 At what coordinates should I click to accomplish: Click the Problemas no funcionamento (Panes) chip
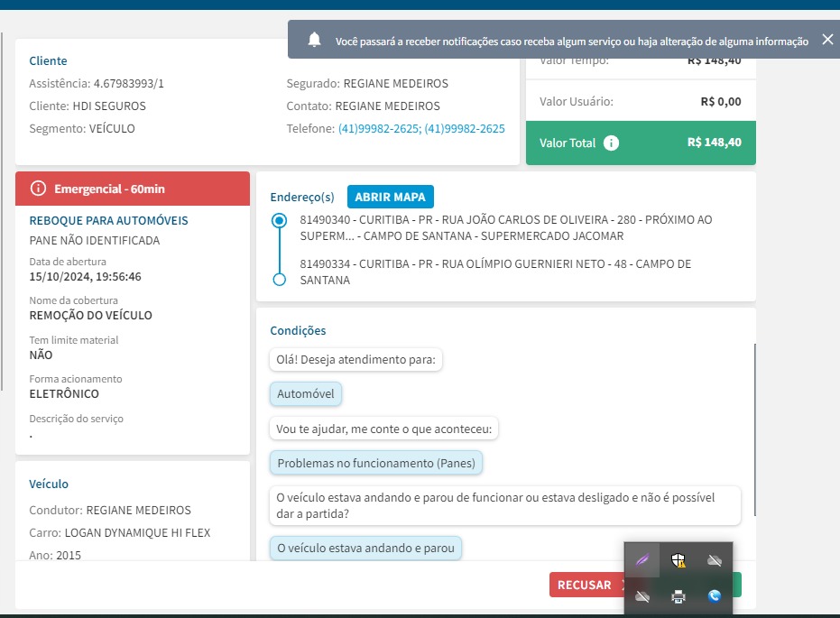376,463
